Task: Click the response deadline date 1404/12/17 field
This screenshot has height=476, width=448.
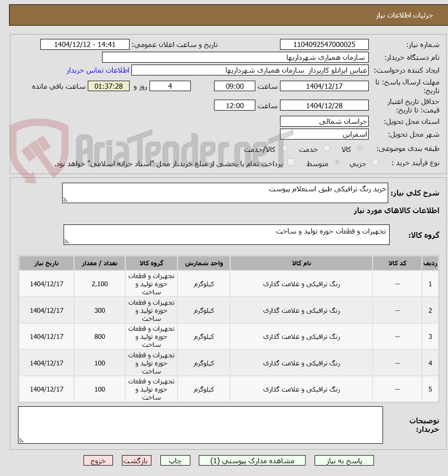Action: coord(324,86)
